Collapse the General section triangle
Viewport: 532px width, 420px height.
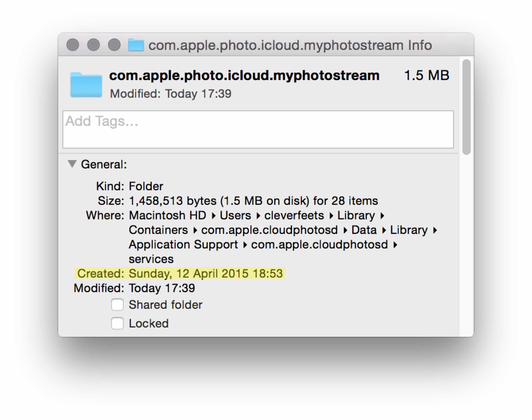point(72,164)
